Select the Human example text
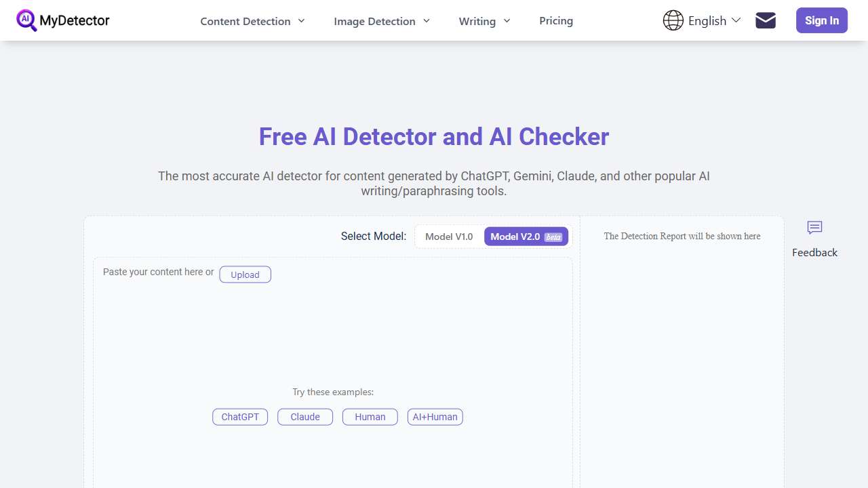 370,416
